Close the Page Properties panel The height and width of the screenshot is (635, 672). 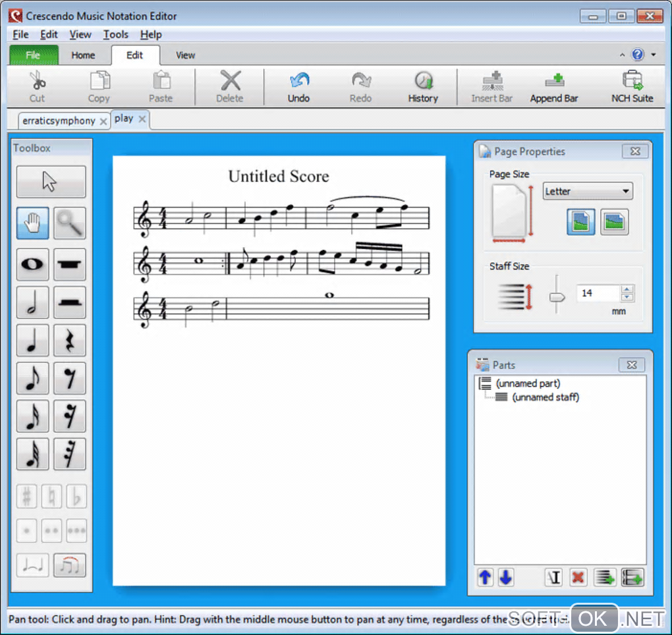tap(635, 152)
